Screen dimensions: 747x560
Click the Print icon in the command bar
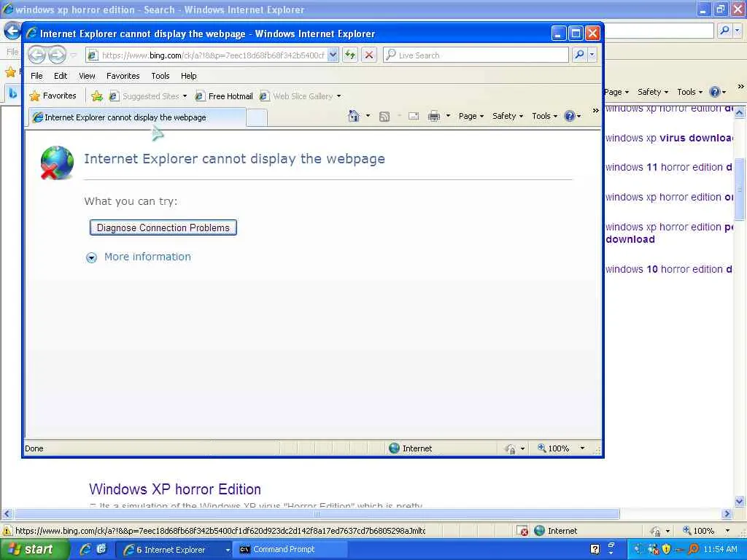coord(434,116)
